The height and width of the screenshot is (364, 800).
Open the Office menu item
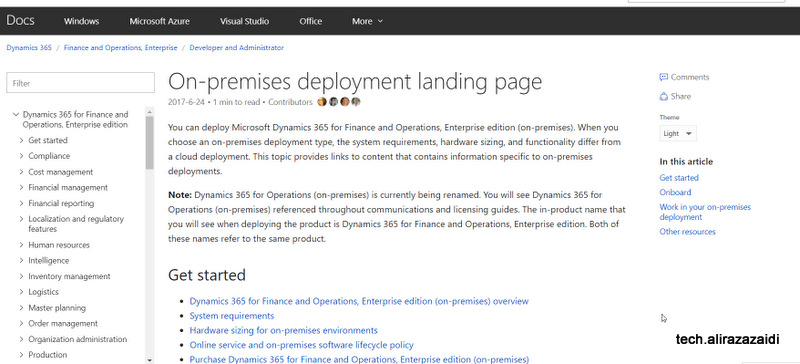click(311, 21)
